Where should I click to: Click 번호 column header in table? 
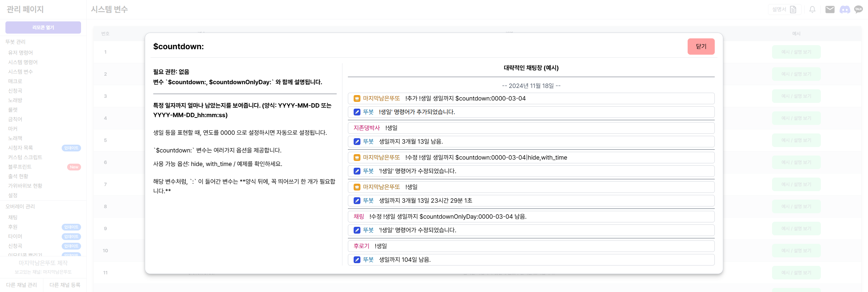click(105, 34)
